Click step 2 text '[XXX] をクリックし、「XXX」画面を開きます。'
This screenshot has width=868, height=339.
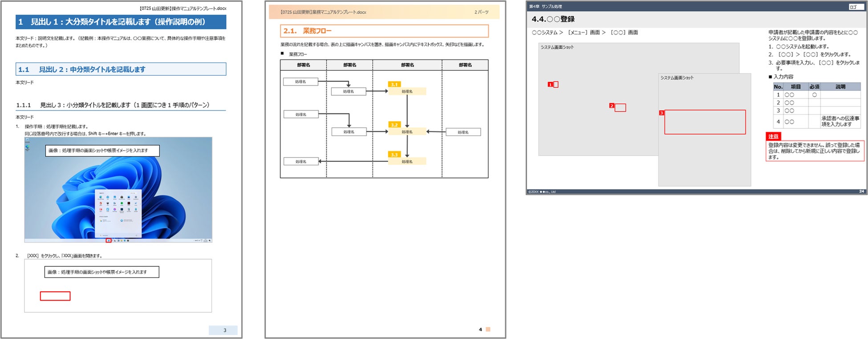click(x=65, y=256)
